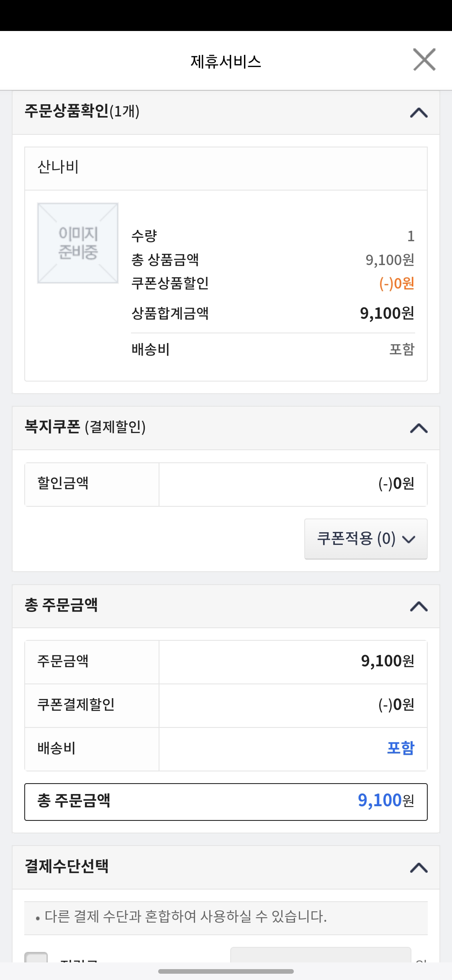Tap the outlined 총 주문금액 9,100원 box
This screenshot has width=452, height=980.
pyautogui.click(x=226, y=802)
